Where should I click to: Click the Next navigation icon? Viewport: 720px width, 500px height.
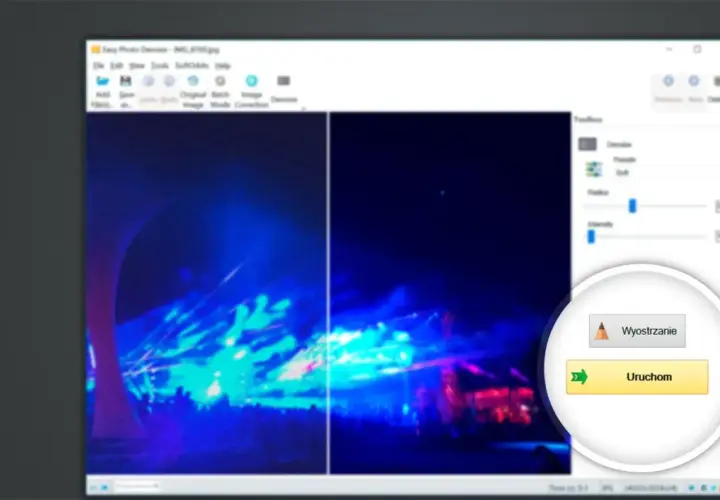[x=693, y=81]
